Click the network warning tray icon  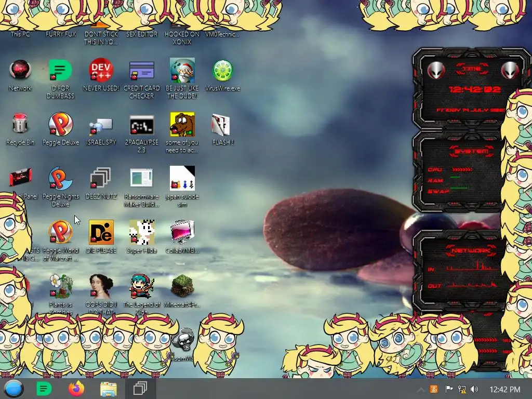pos(462,389)
